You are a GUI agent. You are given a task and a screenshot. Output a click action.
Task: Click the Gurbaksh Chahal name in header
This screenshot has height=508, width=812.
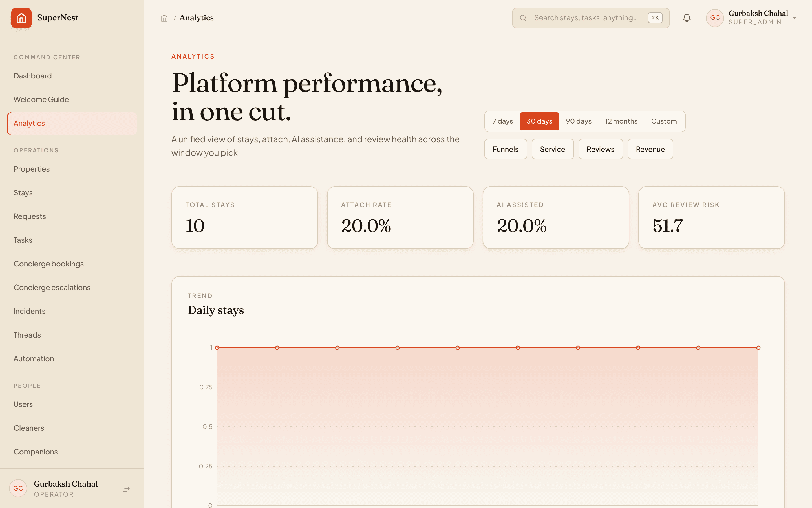click(x=758, y=14)
